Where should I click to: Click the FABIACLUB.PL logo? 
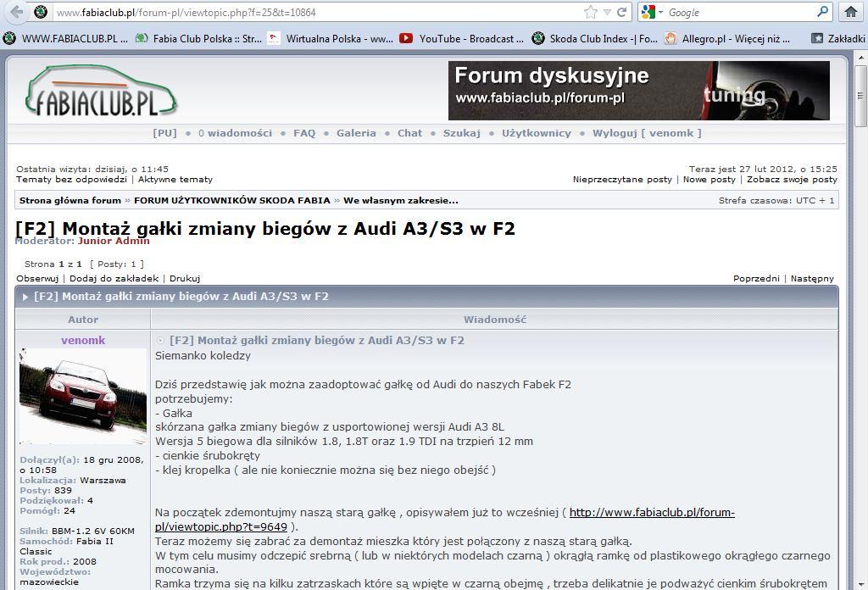tap(101, 91)
